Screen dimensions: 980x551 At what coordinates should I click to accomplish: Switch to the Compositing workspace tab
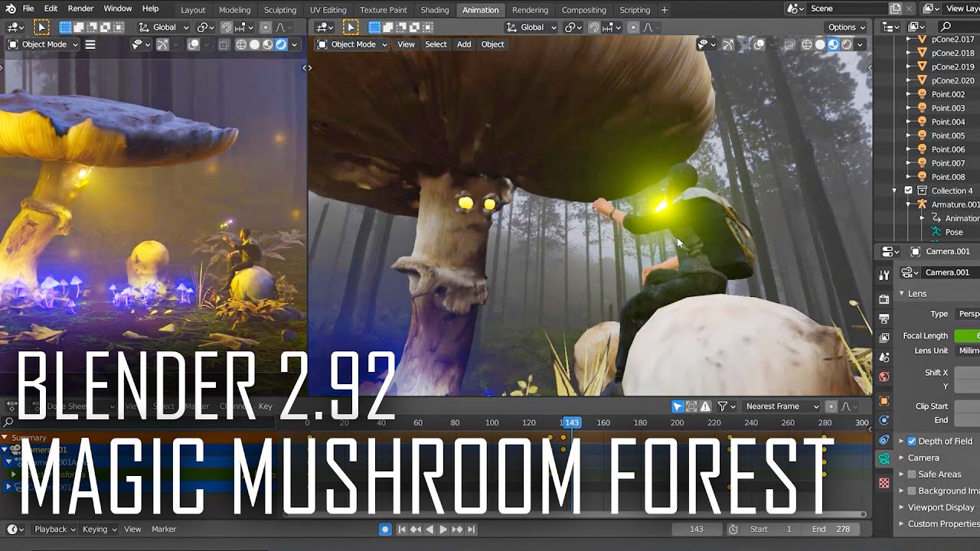pos(583,10)
